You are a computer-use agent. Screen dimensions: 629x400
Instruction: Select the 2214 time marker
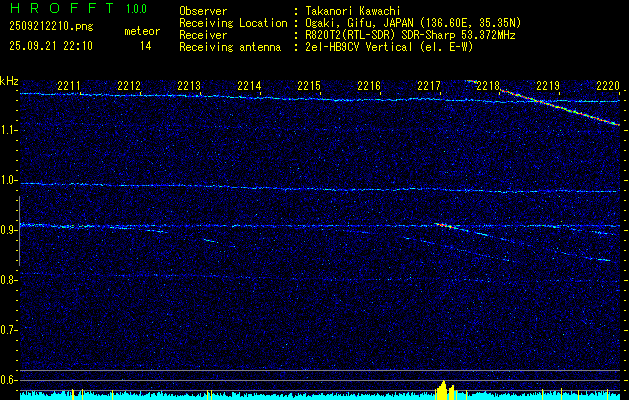pos(249,86)
